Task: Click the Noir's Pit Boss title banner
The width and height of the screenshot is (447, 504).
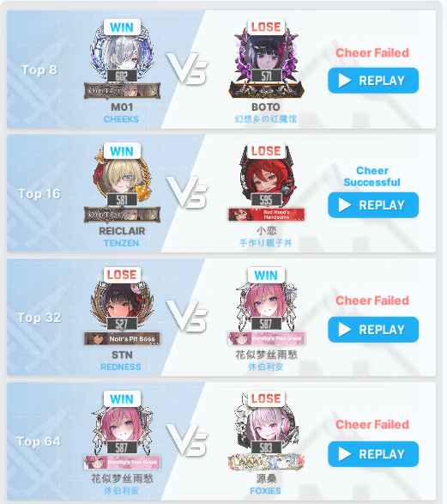Action: pos(122,338)
